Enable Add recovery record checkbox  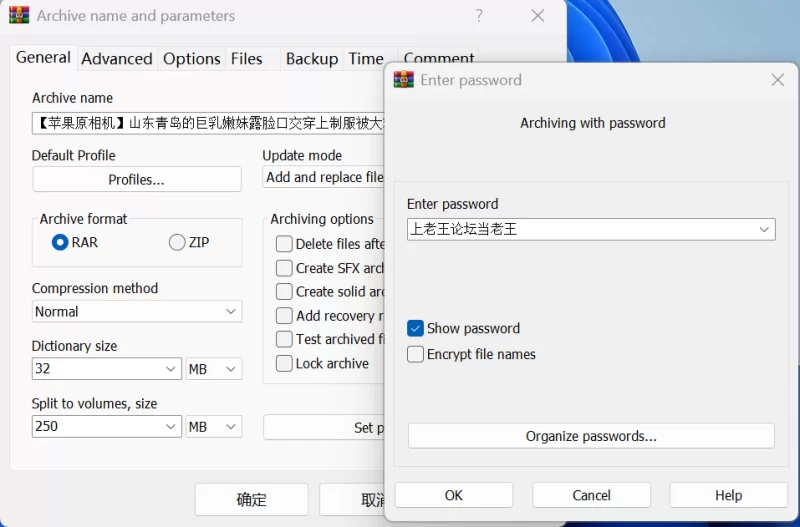tap(284, 316)
